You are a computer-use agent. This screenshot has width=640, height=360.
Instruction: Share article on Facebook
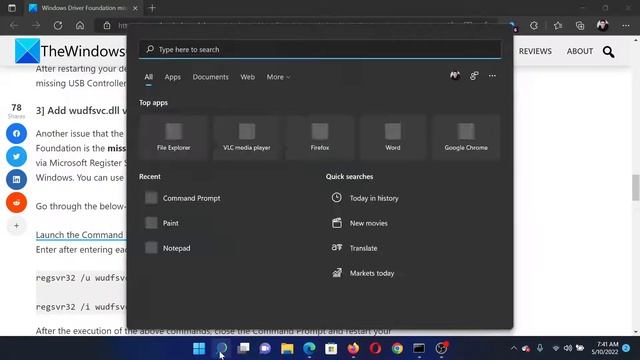pyautogui.click(x=16, y=133)
